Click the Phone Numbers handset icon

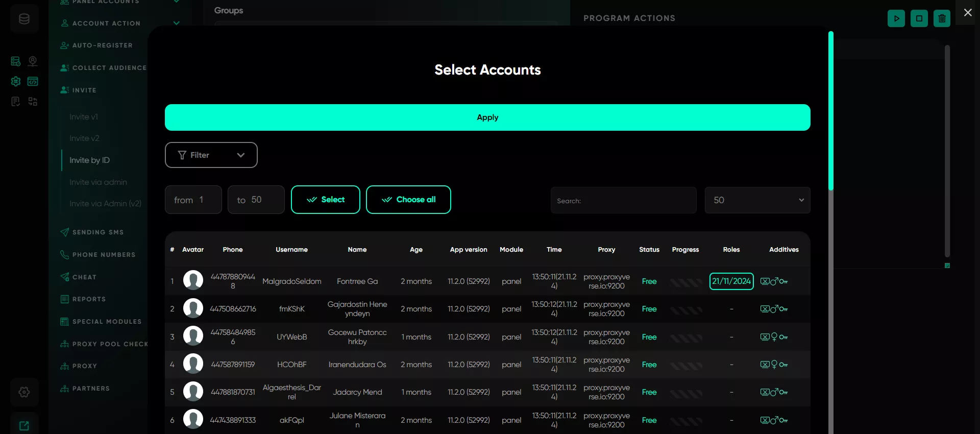[x=64, y=255]
